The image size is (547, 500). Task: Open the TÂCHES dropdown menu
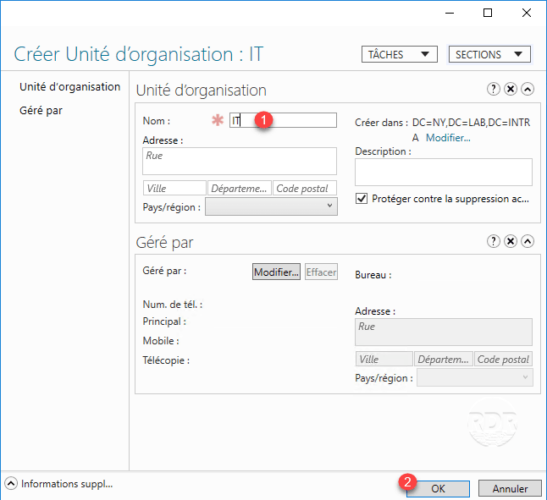click(x=399, y=54)
